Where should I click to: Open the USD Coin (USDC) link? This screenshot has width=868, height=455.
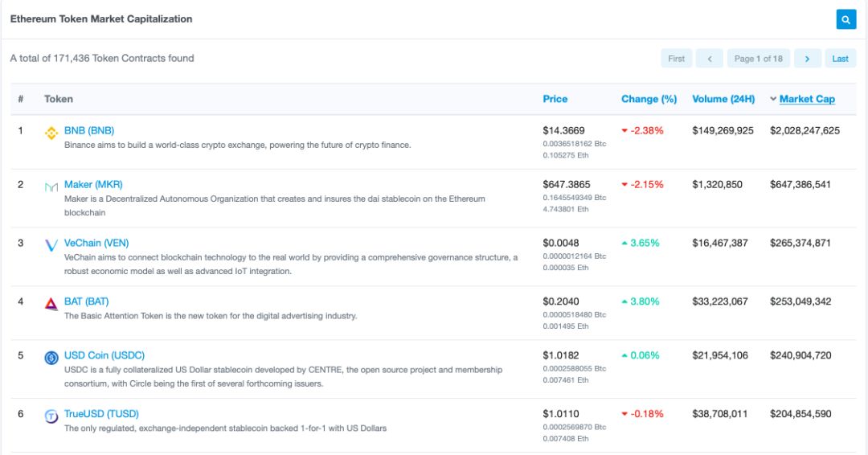point(104,355)
